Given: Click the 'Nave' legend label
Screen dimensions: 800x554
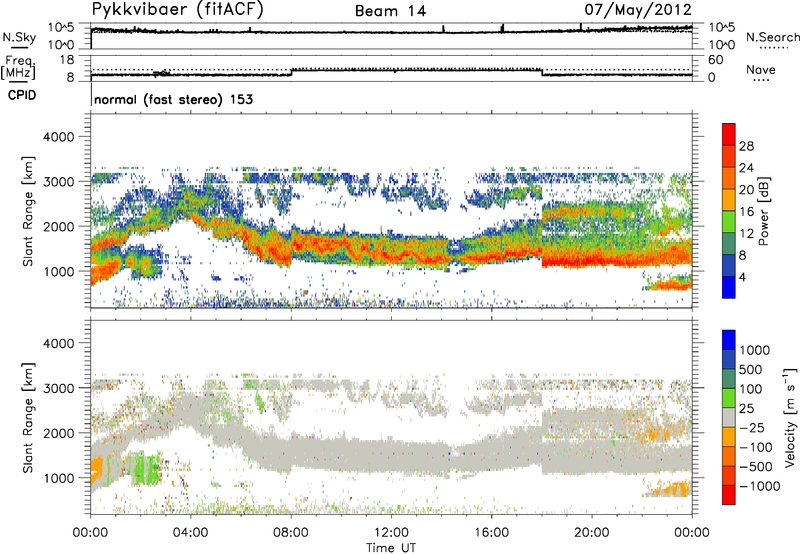Looking at the screenshot, I should pos(761,70).
